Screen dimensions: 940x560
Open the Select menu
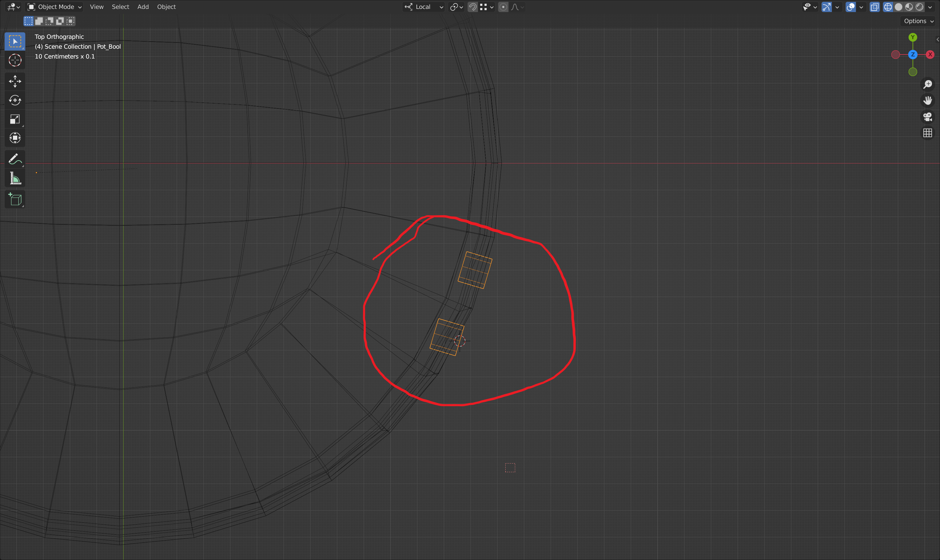click(120, 7)
